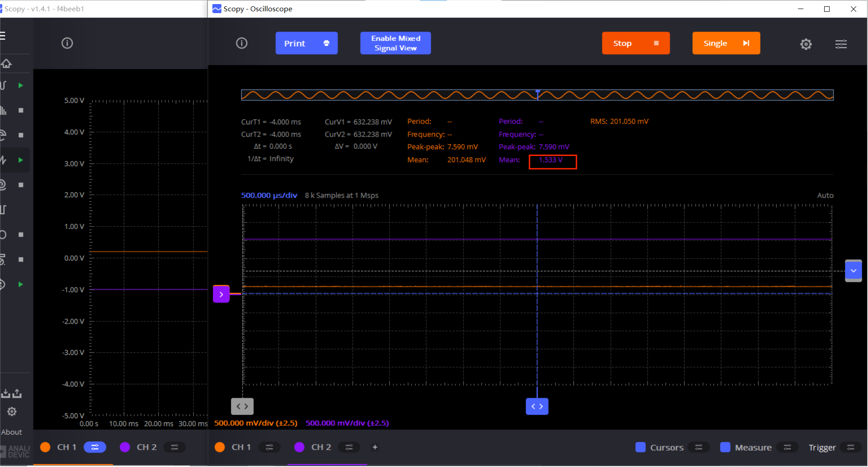
Task: Click the purple Mean 1.533 V value
Action: point(551,160)
